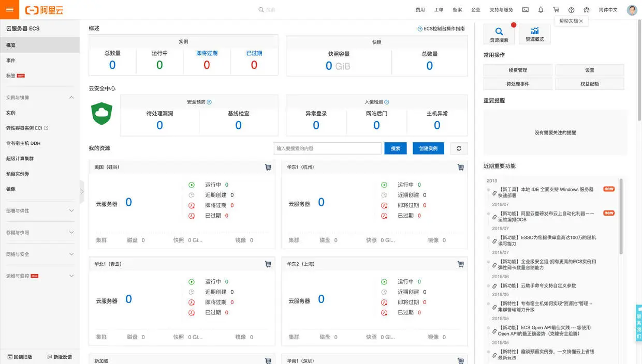The width and height of the screenshot is (642, 364).
Task: Open the Cloud Shell terminal icon
Action: coord(525,10)
